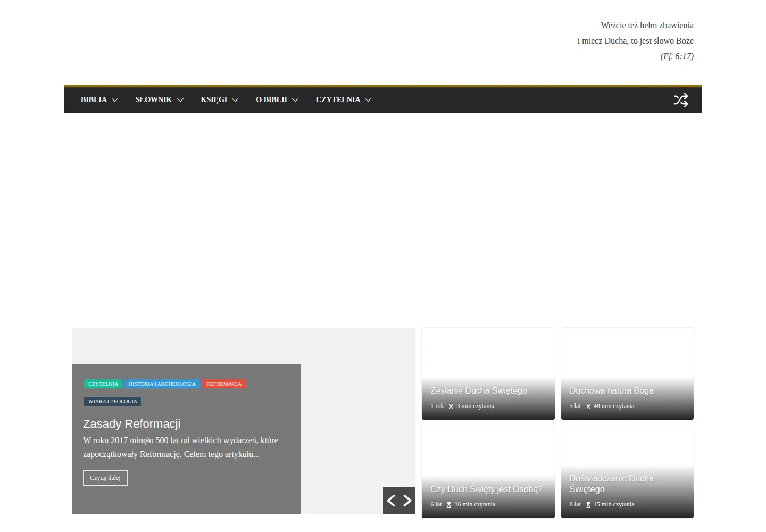Expand chevron next to KSIĘGI

click(x=235, y=100)
